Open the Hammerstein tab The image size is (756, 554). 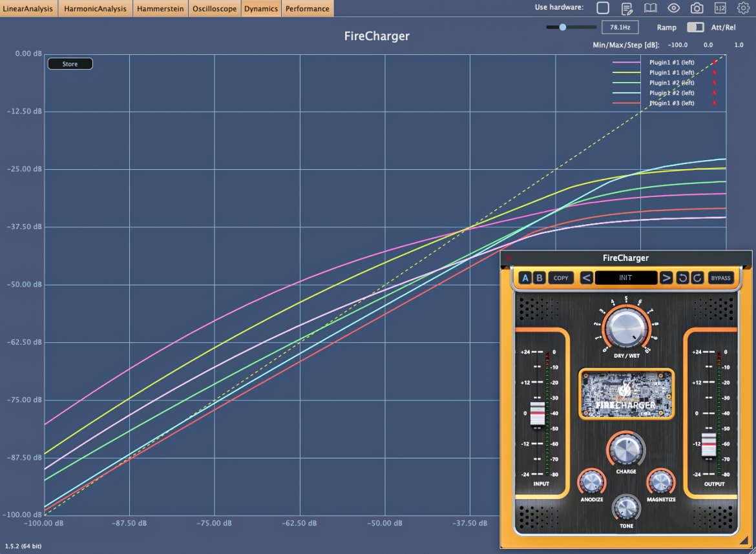[160, 8]
